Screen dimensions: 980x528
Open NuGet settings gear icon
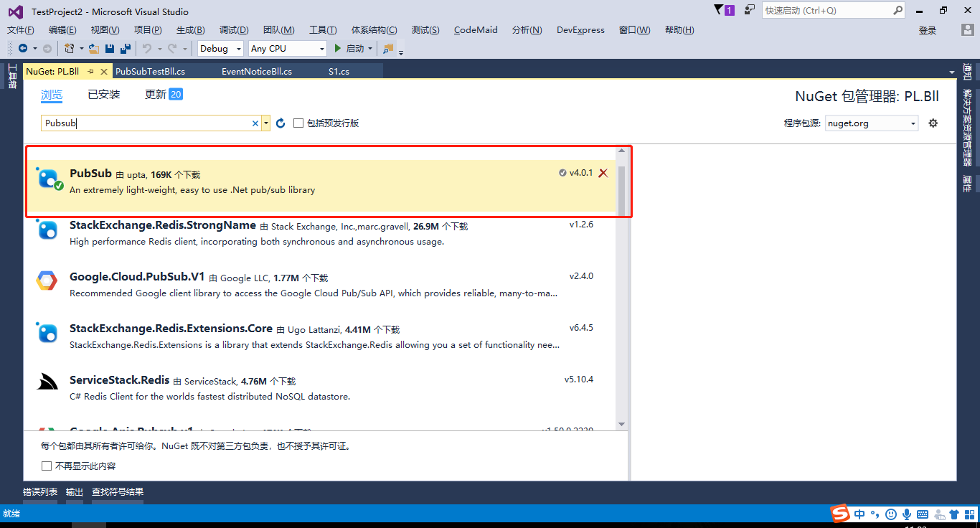point(933,123)
